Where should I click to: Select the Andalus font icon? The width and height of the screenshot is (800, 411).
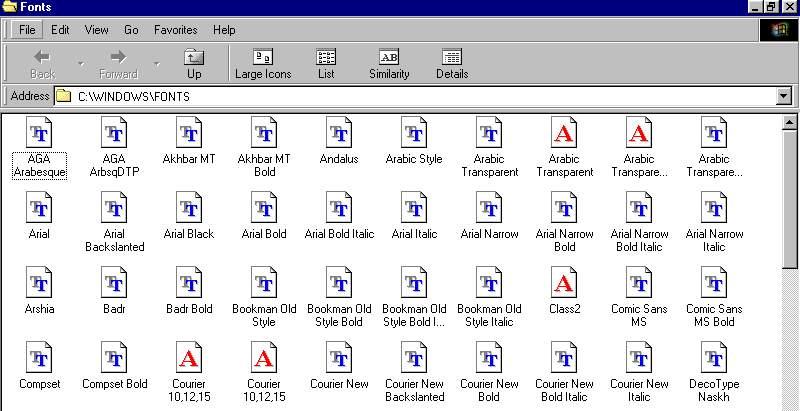click(339, 133)
